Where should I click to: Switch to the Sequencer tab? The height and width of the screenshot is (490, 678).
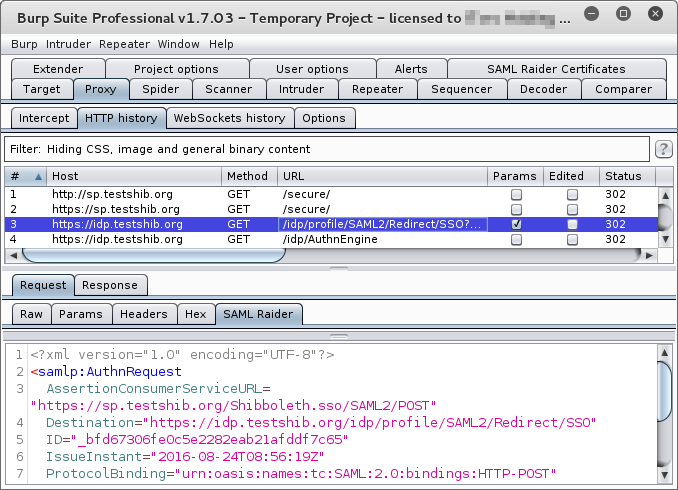(461, 89)
